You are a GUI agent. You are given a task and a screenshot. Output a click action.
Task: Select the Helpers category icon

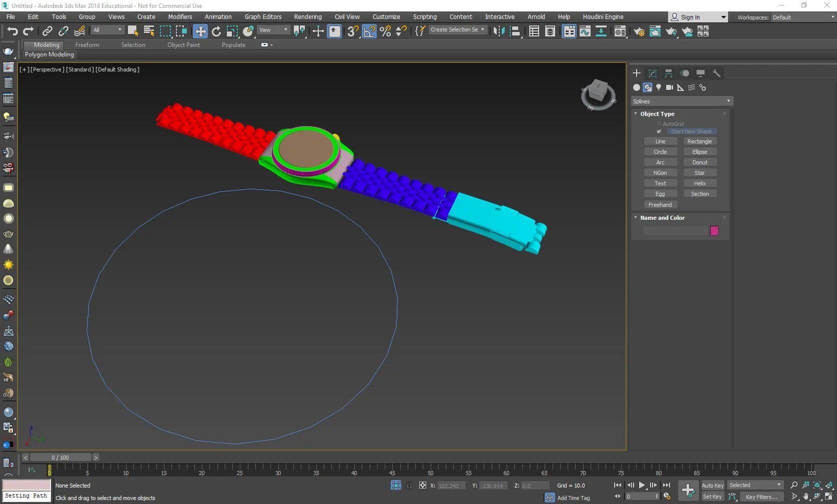tap(681, 87)
